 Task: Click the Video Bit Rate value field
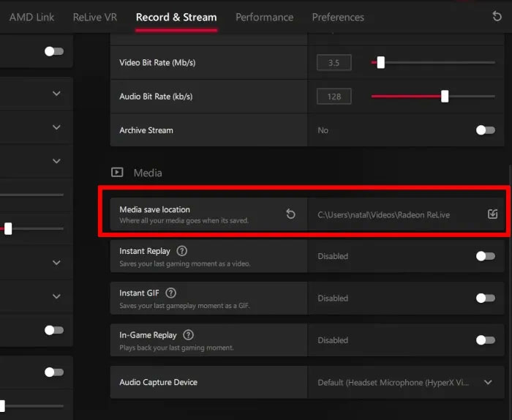[334, 63]
